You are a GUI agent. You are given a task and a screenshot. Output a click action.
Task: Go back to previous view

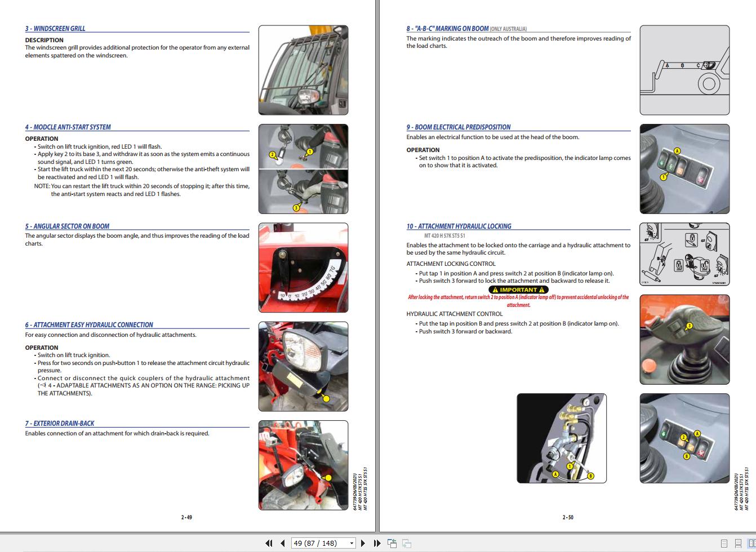coord(392,543)
